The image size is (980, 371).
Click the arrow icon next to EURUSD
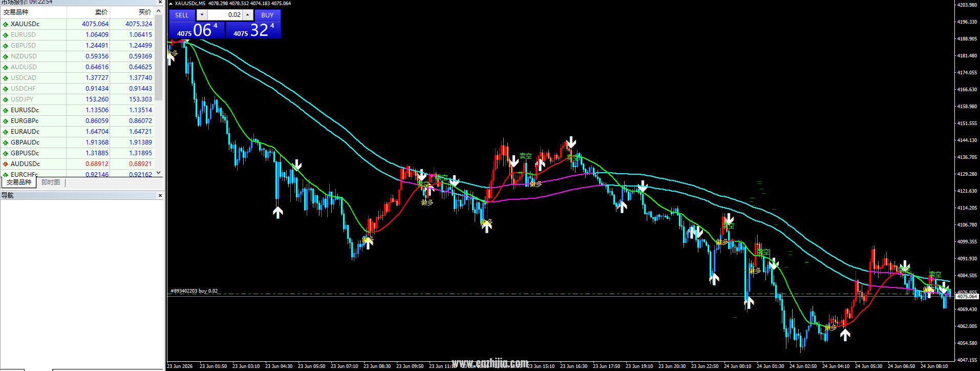tap(6, 35)
